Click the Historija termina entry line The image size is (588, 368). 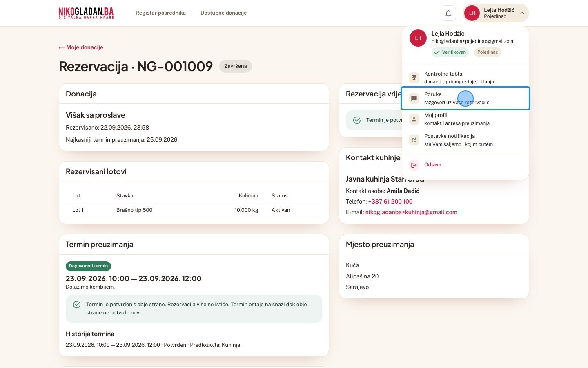pyautogui.click(x=153, y=345)
